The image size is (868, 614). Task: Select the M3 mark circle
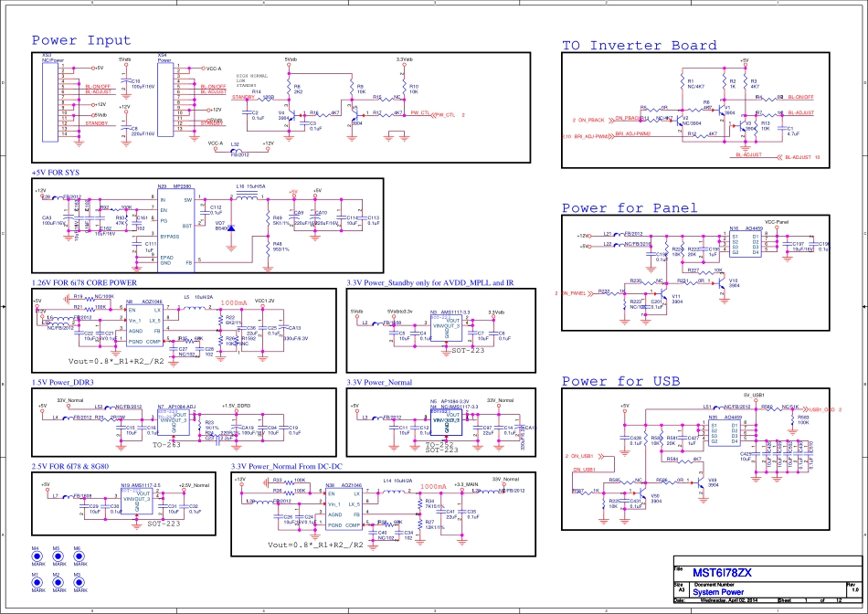click(78, 582)
